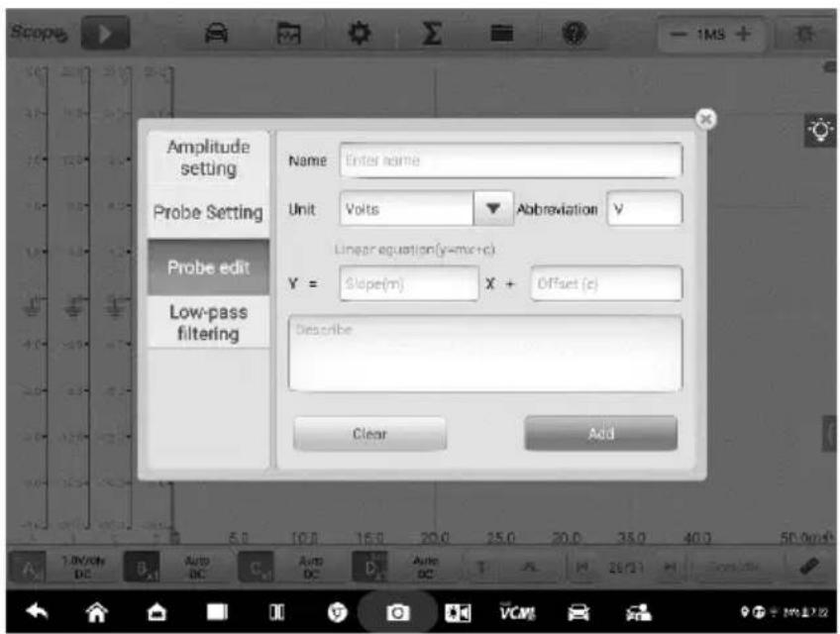Open the VCMI shortcut

(x=517, y=611)
